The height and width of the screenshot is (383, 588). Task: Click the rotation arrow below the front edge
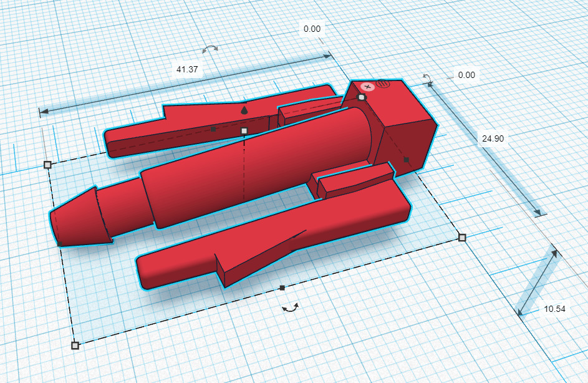click(x=290, y=308)
